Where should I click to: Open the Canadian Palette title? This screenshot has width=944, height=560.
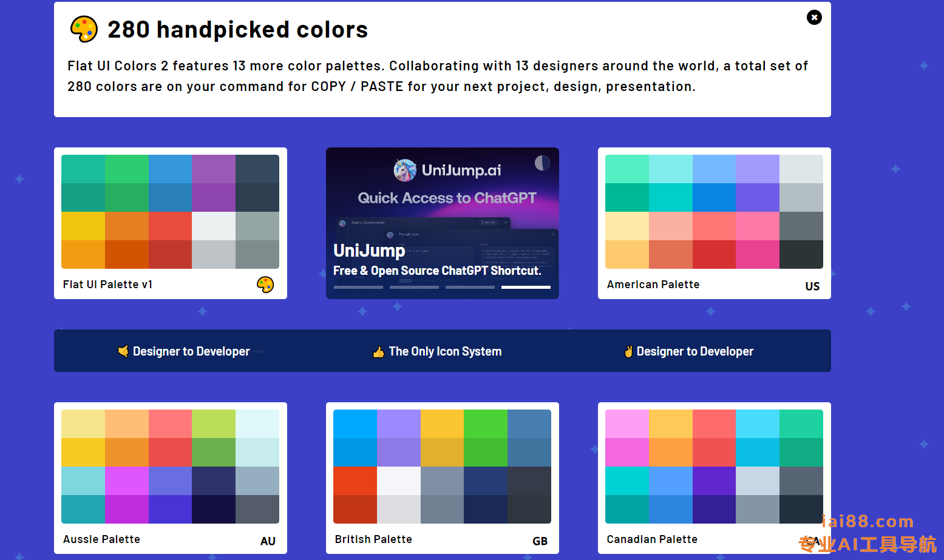coord(651,539)
